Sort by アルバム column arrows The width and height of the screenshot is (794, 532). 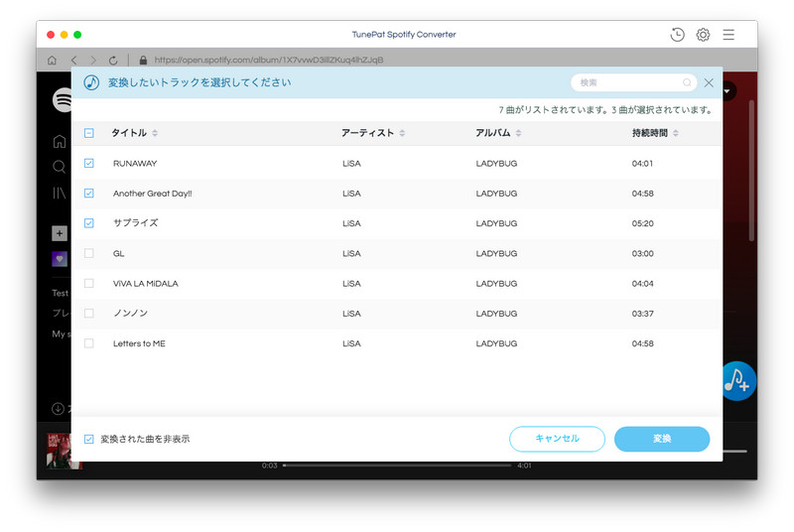(518, 133)
